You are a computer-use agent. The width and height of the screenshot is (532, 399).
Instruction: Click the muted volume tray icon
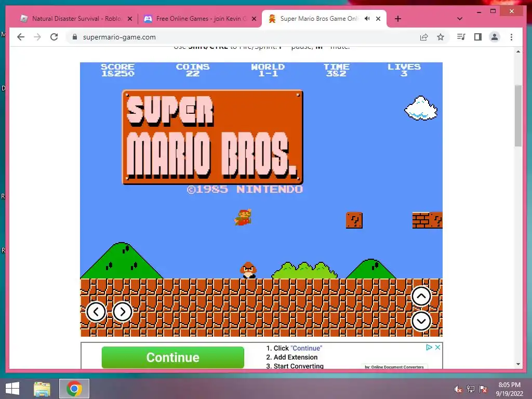tap(458, 389)
